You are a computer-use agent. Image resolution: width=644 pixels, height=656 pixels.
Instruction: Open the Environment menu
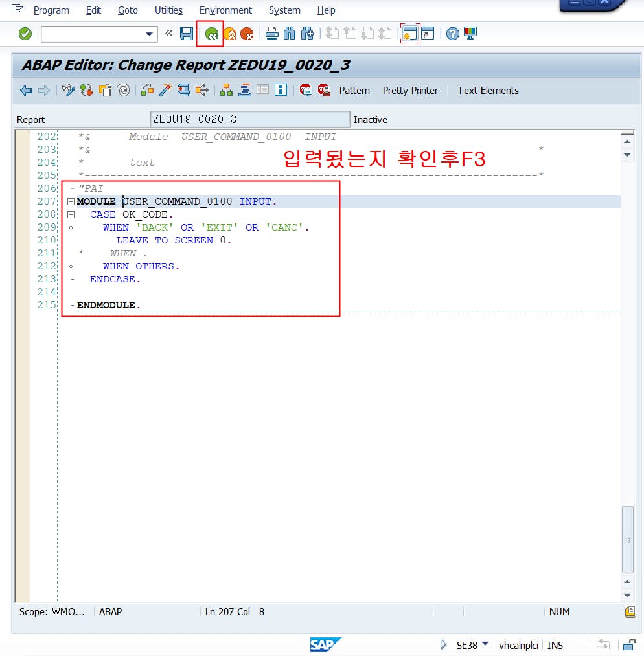(225, 10)
